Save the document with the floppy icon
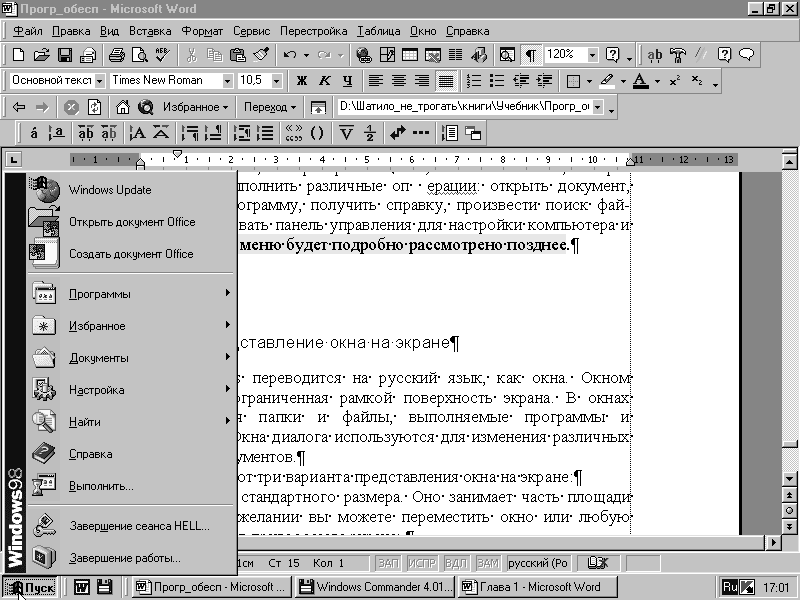This screenshot has height=600, width=800. point(65,55)
